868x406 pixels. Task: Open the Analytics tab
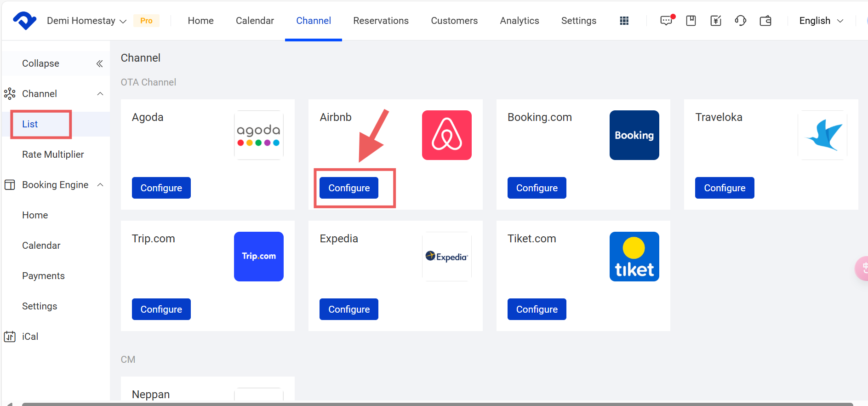click(520, 21)
